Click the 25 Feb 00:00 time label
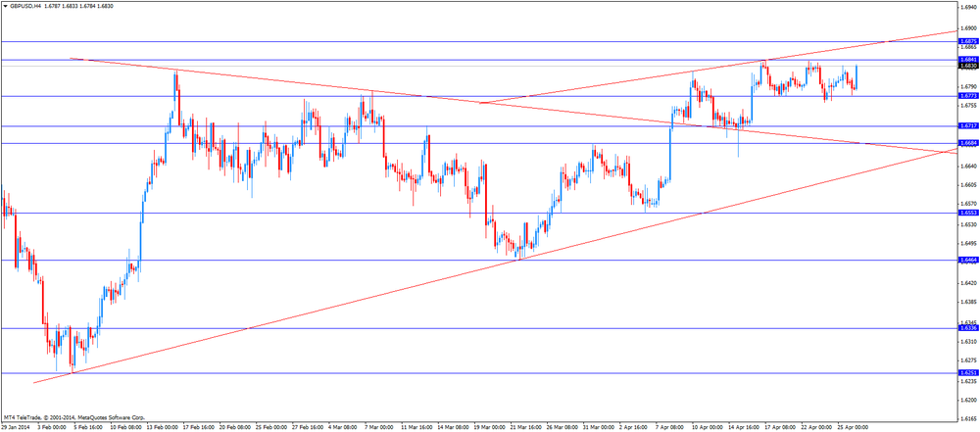Screen dimensions: 980x432 tap(271, 428)
